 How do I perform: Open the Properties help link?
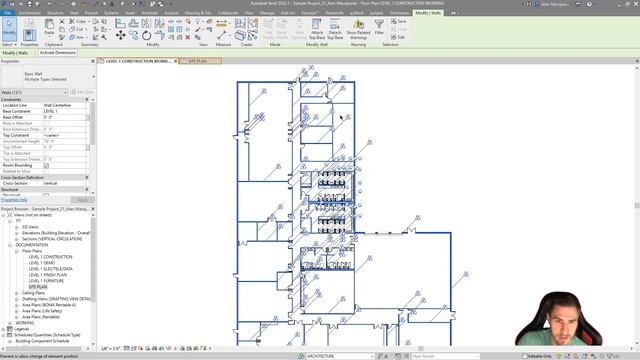point(14,200)
